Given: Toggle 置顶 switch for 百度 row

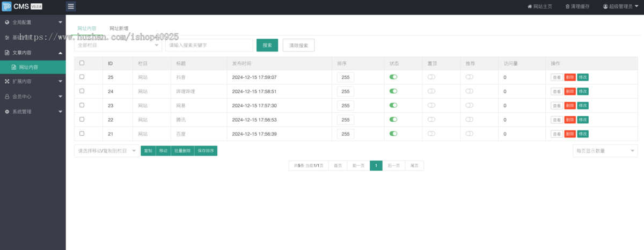Looking at the screenshot, I should click(x=431, y=133).
